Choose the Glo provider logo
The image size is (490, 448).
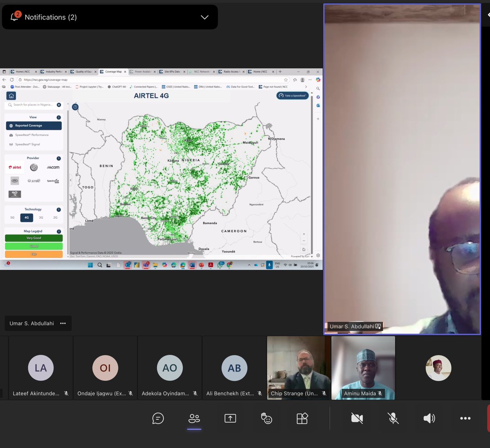pyautogui.click(x=34, y=167)
